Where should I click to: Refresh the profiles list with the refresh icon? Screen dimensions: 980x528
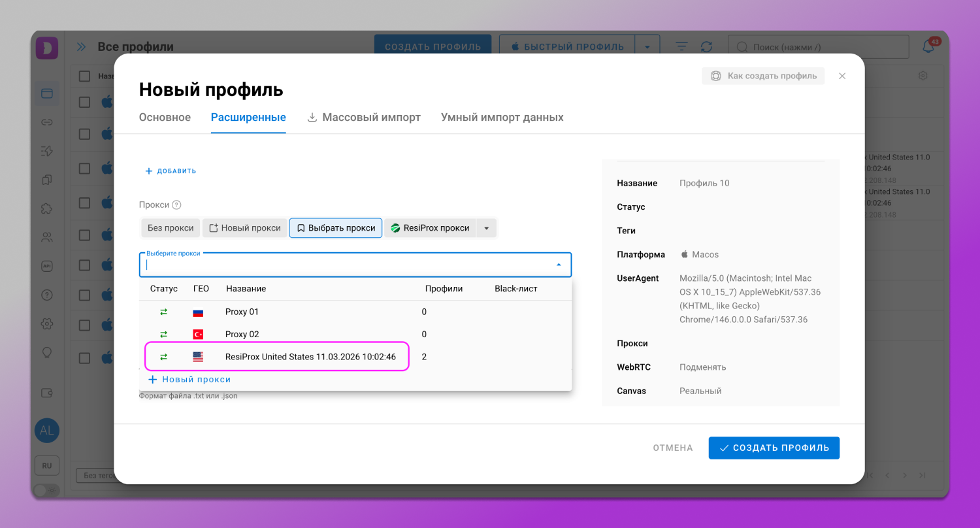(706, 46)
